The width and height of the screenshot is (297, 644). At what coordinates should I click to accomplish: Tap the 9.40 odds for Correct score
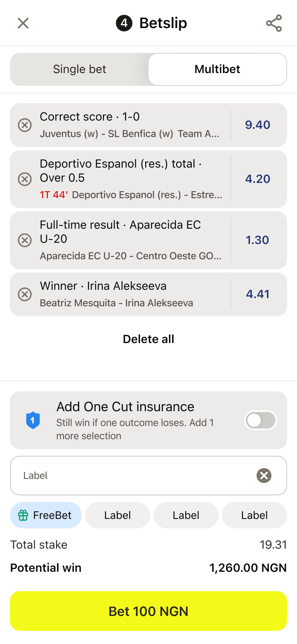pyautogui.click(x=258, y=125)
